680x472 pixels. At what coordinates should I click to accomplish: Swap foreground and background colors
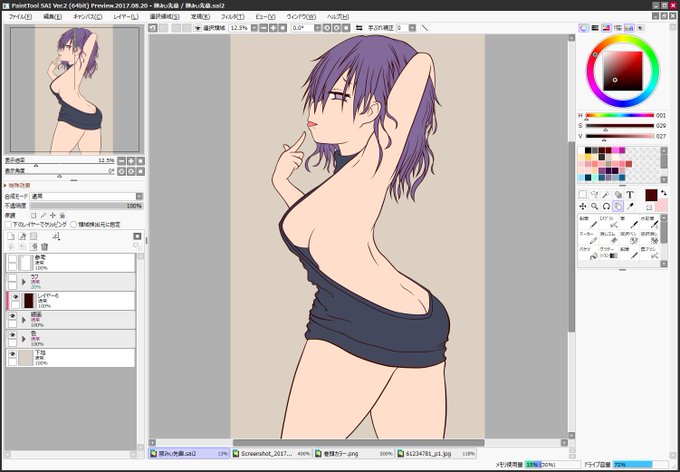[x=664, y=193]
